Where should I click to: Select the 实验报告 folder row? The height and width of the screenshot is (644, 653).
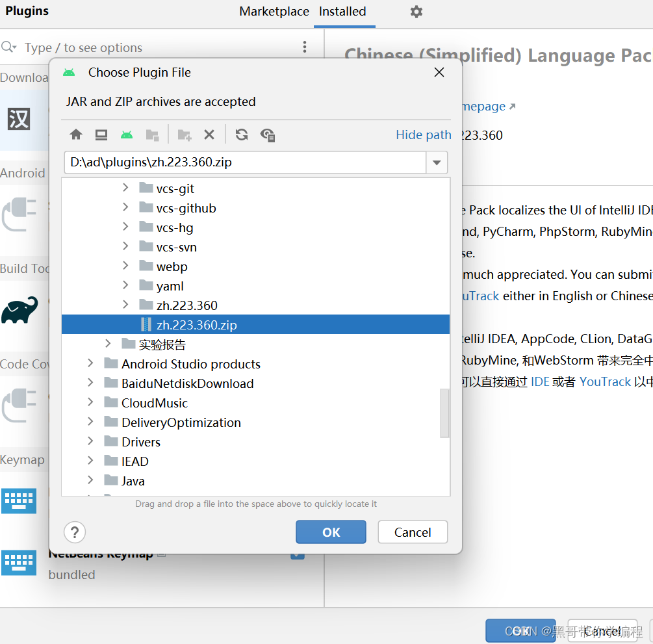[x=256, y=344]
